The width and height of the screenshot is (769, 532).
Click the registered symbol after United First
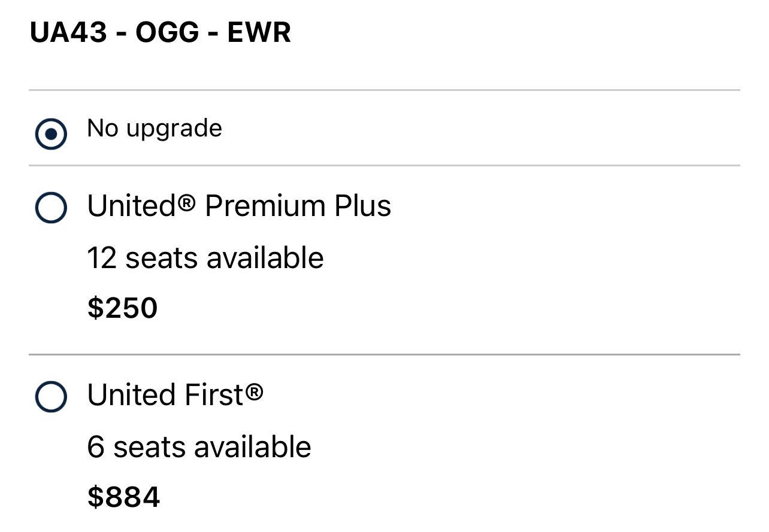pos(254,392)
